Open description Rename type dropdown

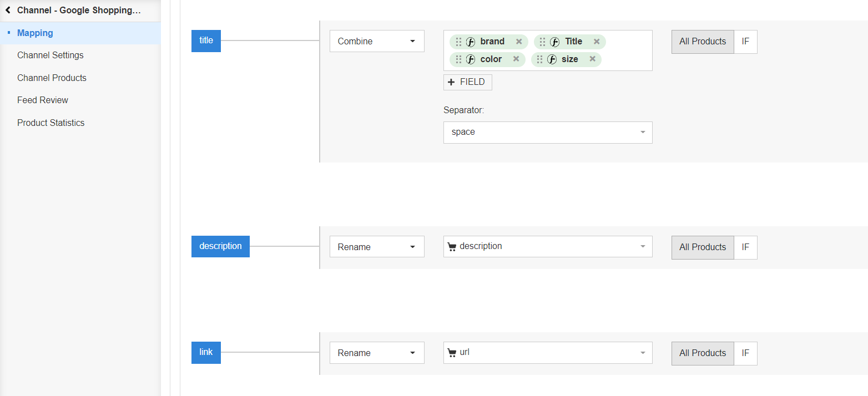coord(377,247)
